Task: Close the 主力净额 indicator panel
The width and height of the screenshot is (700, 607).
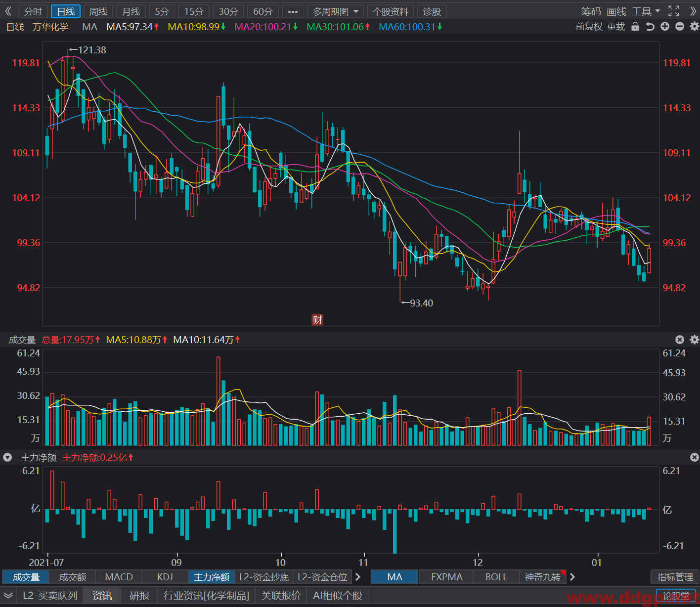Action: (695, 458)
